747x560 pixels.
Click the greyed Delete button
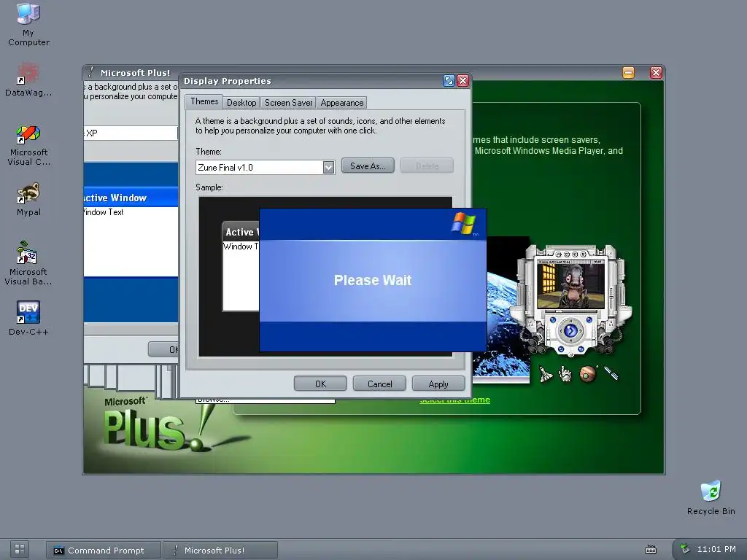(x=427, y=166)
